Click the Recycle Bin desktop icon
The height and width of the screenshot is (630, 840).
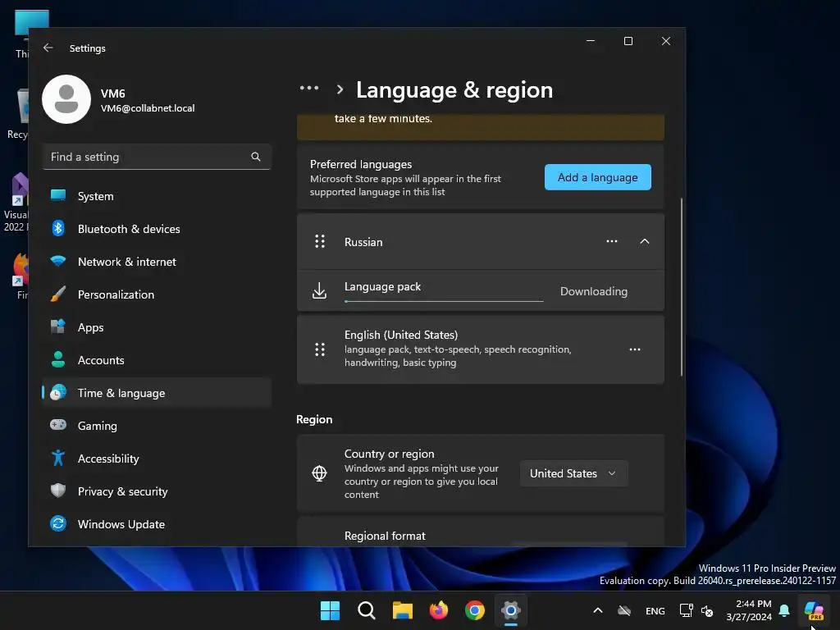tap(21, 113)
